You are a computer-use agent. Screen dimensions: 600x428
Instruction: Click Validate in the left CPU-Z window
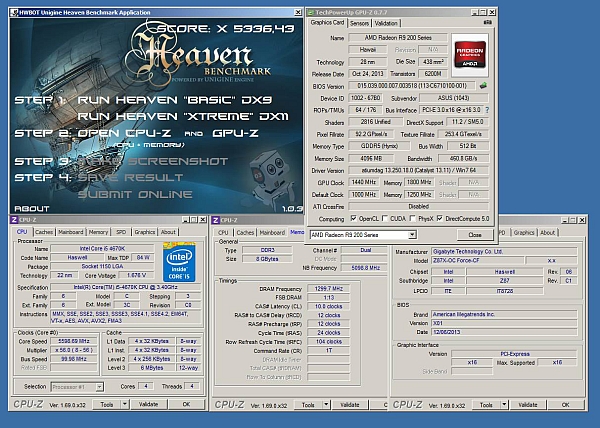[x=148, y=404]
